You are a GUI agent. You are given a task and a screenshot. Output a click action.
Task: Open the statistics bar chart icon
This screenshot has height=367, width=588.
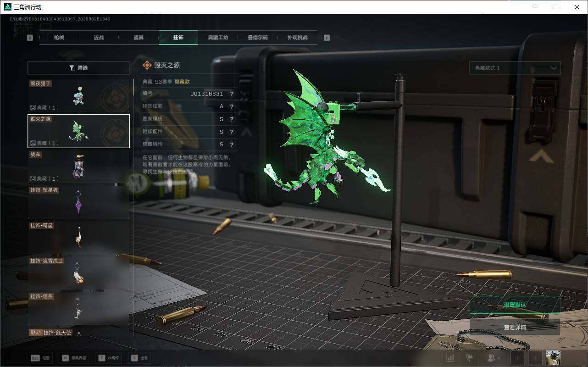click(450, 358)
